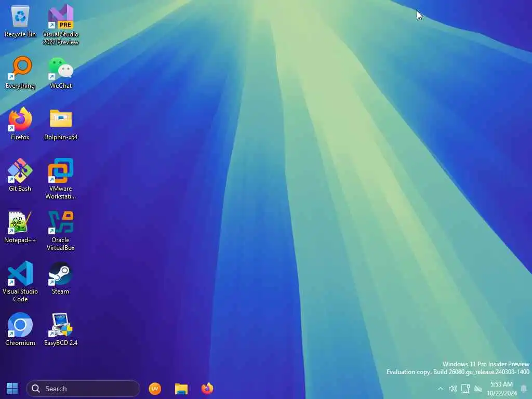
Task: Expand the hidden system tray icons
Action: tap(441, 389)
